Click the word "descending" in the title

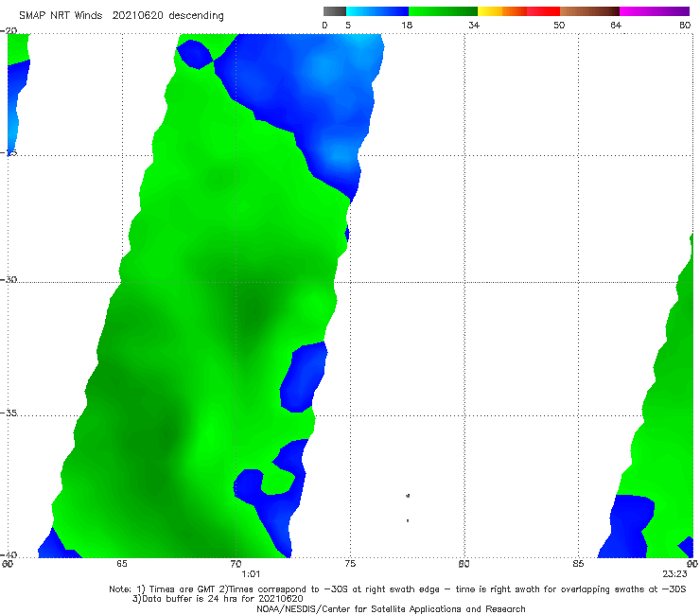[197, 16]
